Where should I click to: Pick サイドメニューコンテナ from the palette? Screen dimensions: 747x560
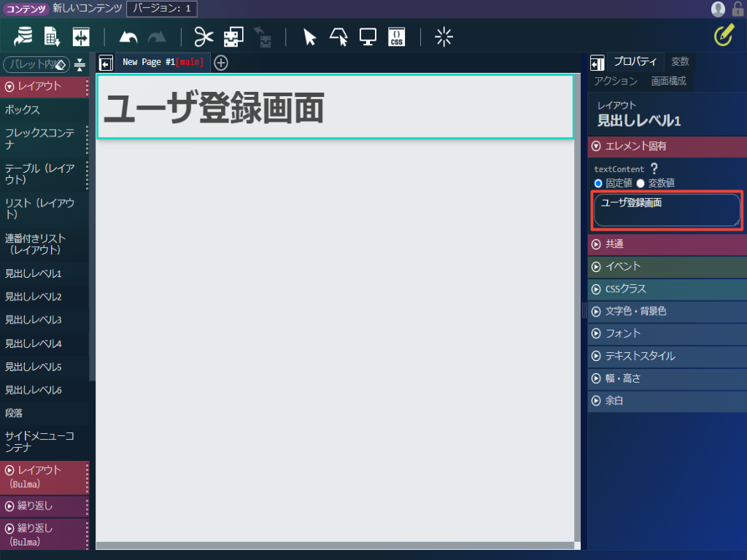44,442
